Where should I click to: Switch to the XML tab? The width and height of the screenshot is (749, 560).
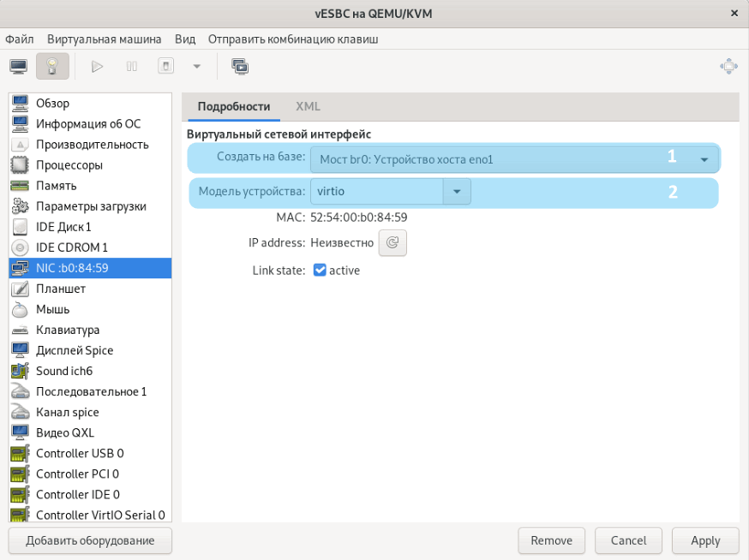308,107
